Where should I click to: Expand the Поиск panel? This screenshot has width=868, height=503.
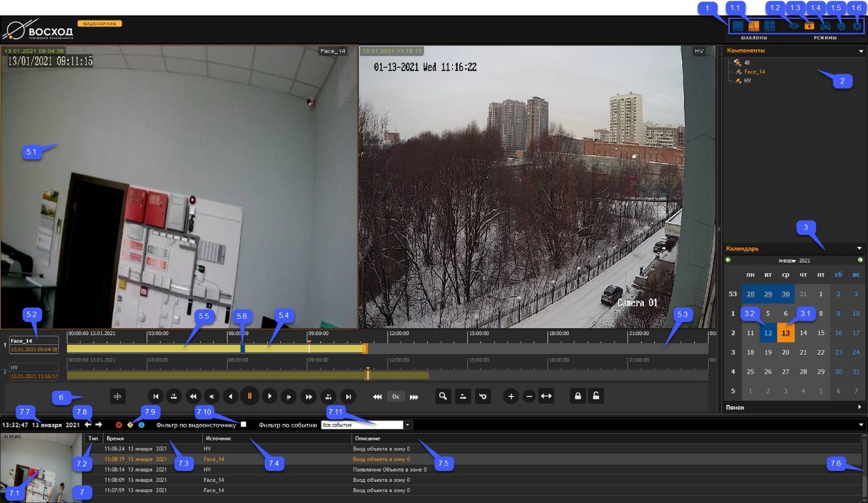point(859,407)
